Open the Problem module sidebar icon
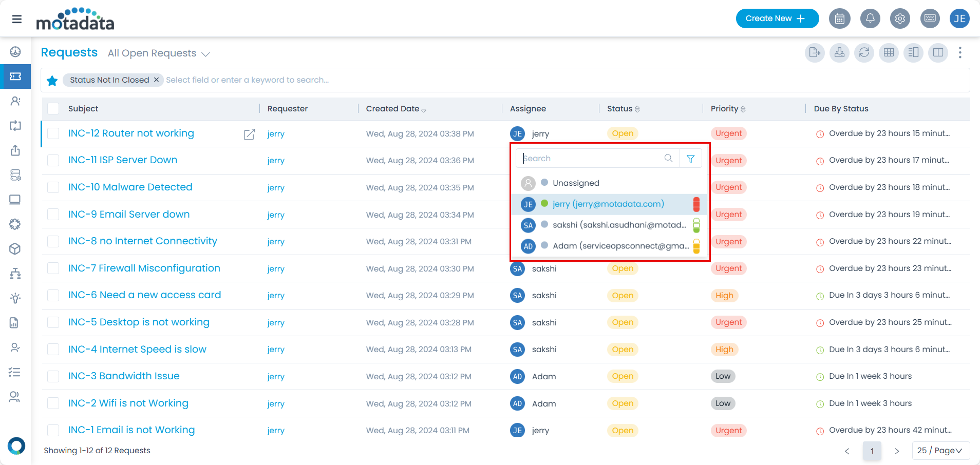 [x=15, y=101]
